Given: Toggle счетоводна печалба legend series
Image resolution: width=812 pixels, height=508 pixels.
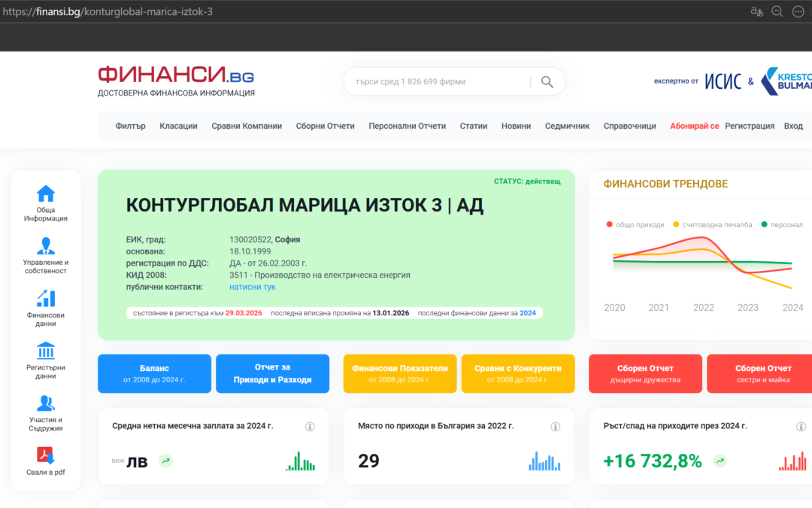Looking at the screenshot, I should tap(712, 224).
